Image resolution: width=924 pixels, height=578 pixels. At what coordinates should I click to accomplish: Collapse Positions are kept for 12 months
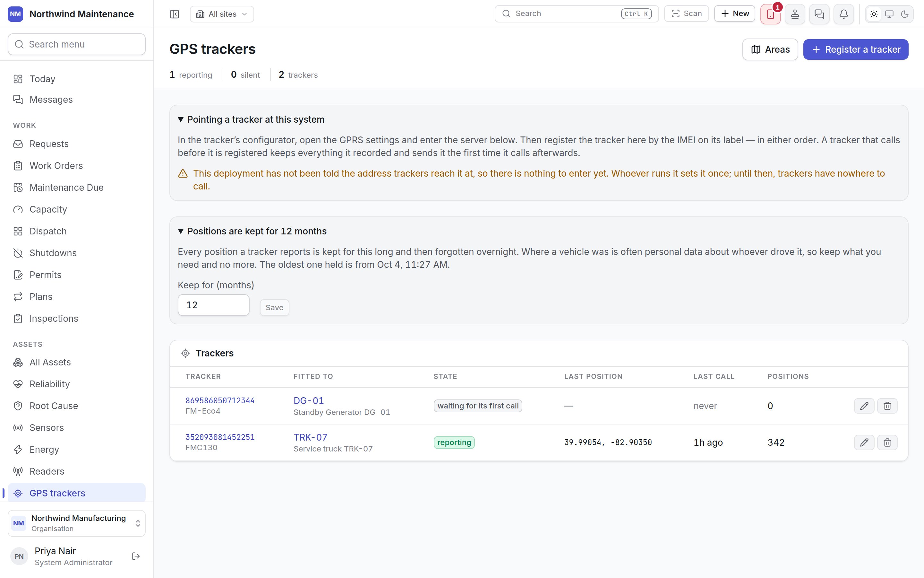252,231
